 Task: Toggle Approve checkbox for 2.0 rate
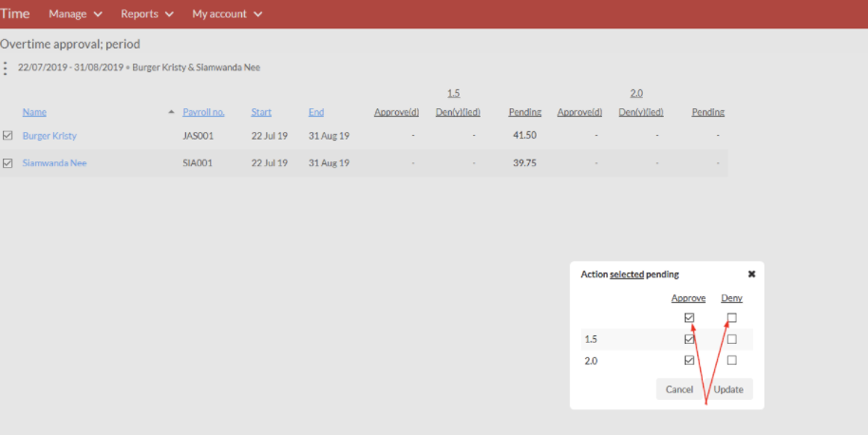(689, 360)
